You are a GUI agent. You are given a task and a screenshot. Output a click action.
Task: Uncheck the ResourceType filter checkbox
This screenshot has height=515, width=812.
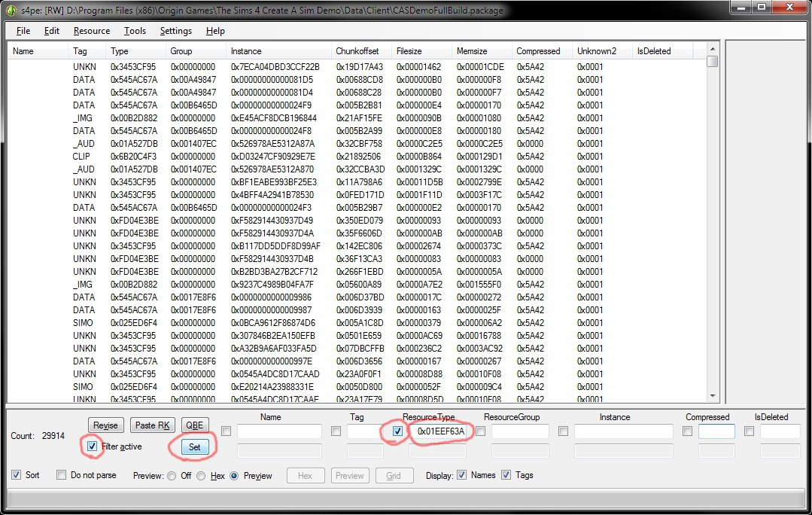[x=397, y=431]
